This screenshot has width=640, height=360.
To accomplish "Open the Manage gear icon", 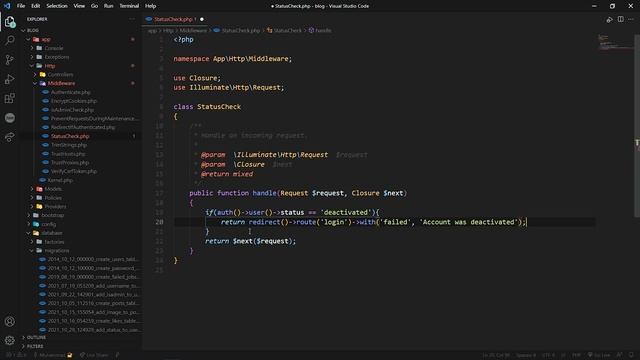I will (x=10, y=340).
